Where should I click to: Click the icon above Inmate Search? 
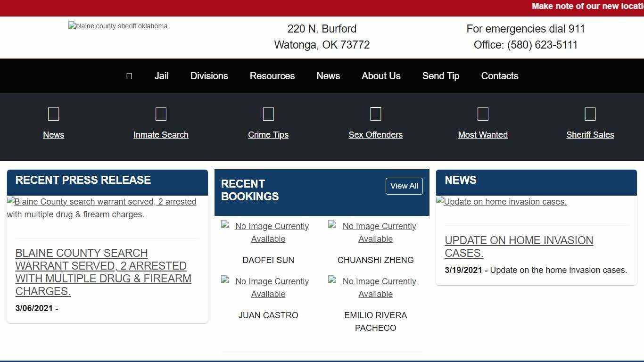[161, 114]
